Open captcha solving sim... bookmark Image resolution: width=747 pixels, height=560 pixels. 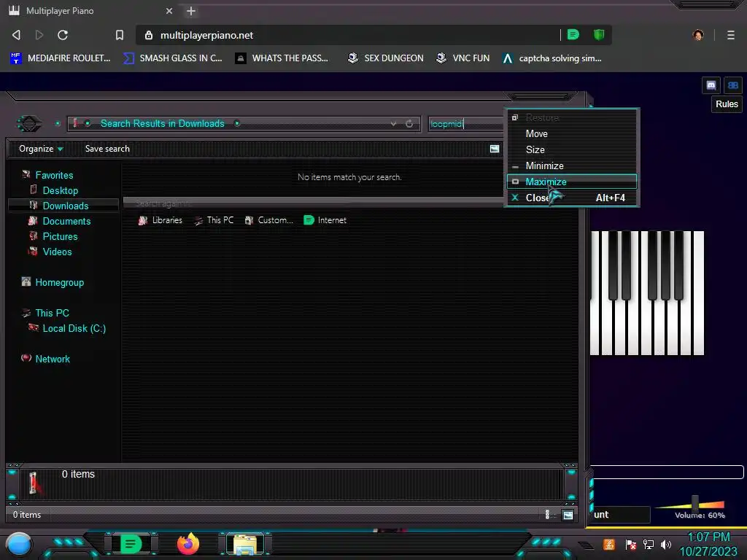tap(553, 58)
